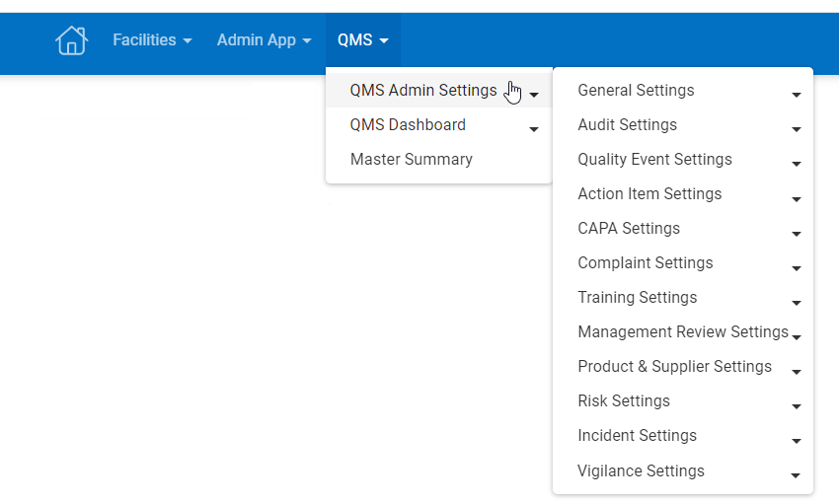Click CAPA Settings in submenu
Screen dimensions: 839x504
tap(629, 229)
